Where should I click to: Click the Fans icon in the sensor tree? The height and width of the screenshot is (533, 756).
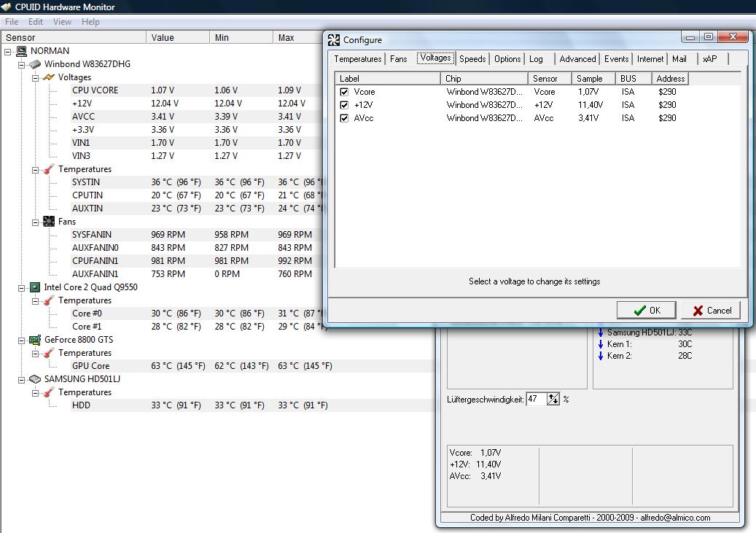tap(49, 222)
